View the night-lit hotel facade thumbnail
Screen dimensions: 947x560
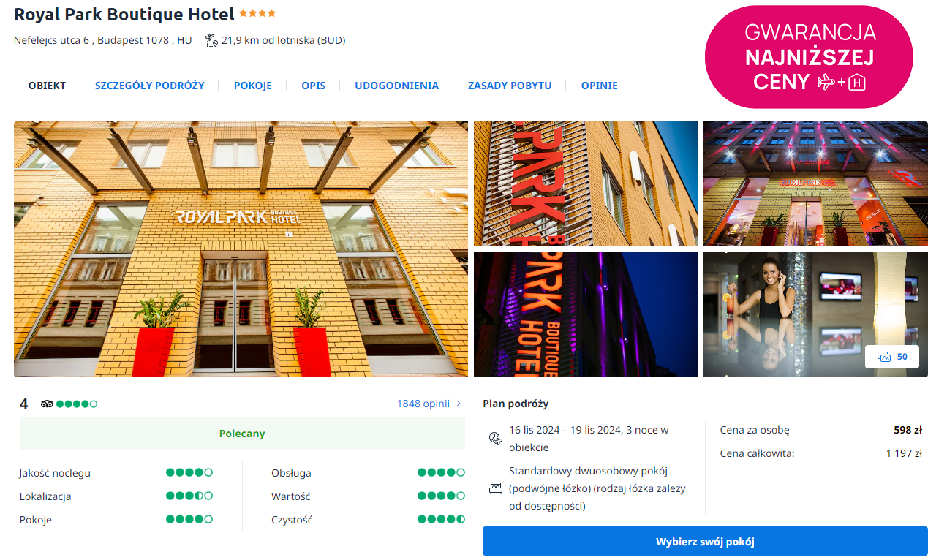click(815, 183)
